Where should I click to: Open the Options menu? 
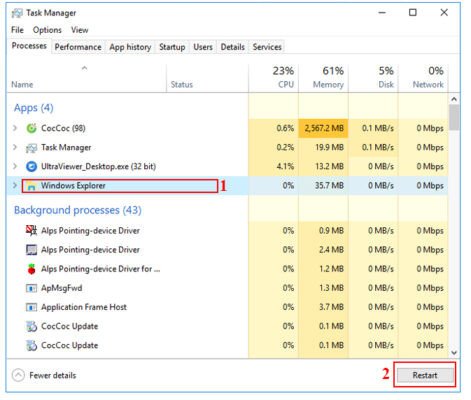click(47, 30)
